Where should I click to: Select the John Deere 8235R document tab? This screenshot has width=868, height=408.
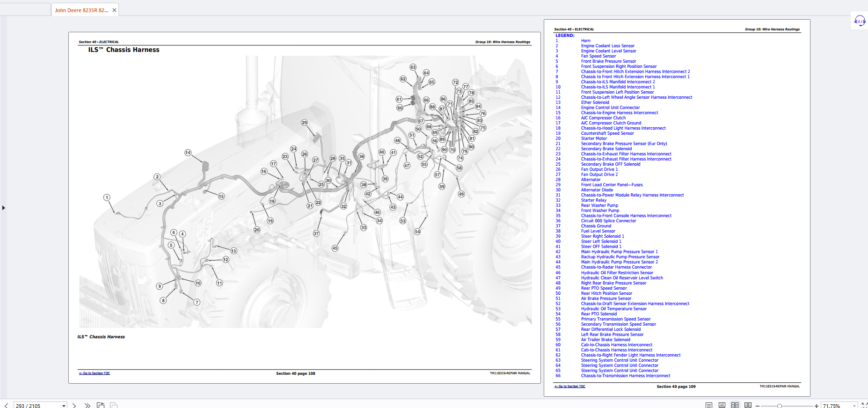click(85, 10)
